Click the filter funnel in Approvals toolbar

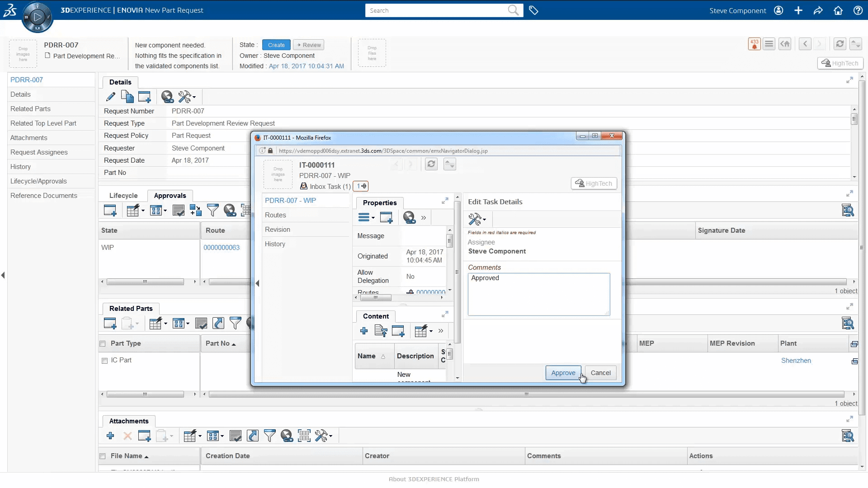tap(212, 210)
